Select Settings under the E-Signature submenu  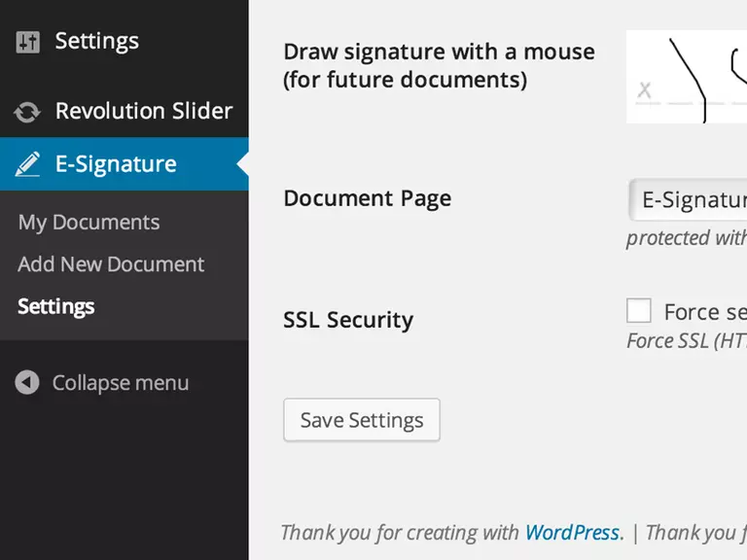pos(56,306)
